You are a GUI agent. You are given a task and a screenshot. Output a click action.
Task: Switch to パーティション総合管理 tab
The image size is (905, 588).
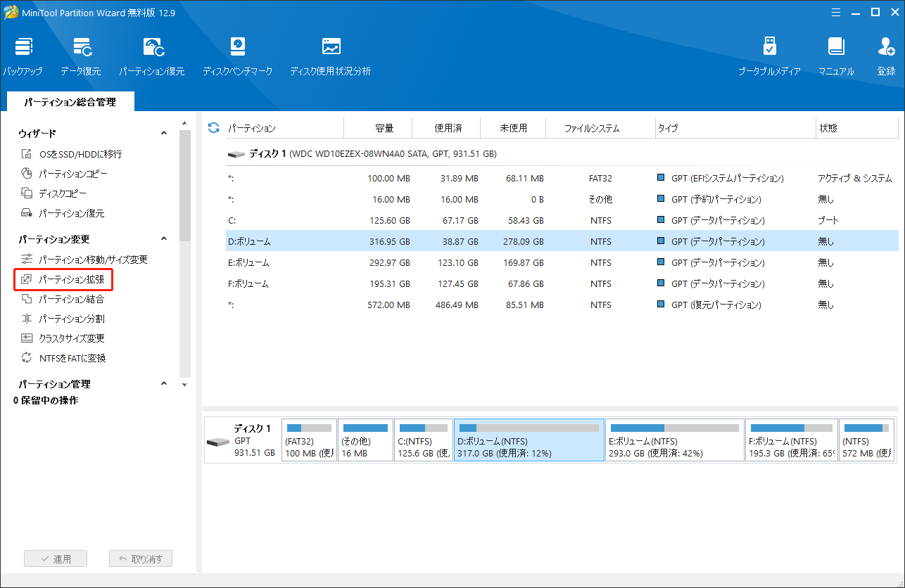click(x=70, y=102)
